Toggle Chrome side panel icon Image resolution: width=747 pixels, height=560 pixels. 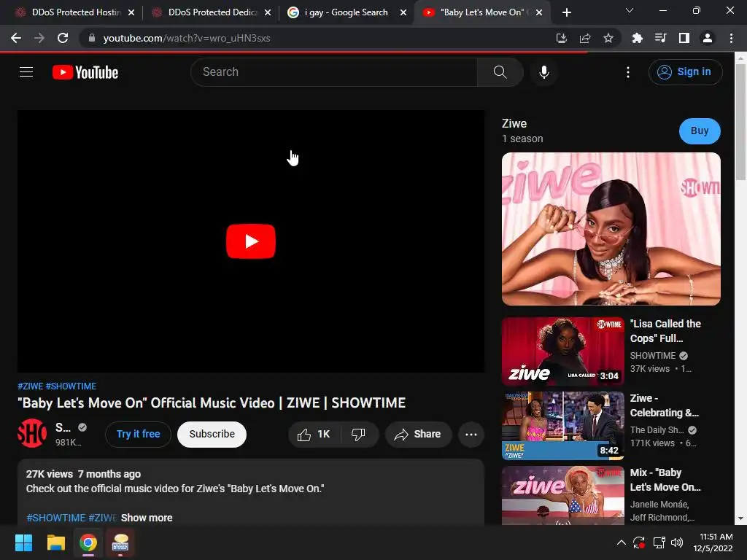click(x=684, y=38)
